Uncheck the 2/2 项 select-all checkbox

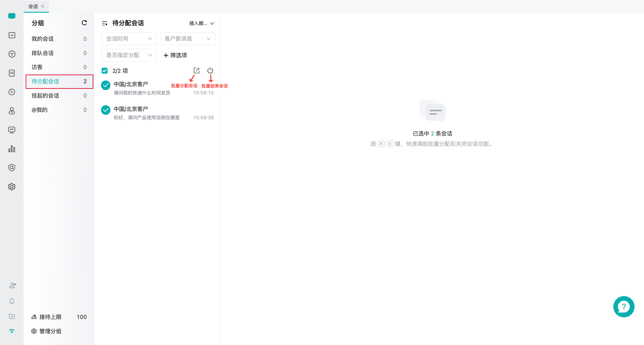105,71
